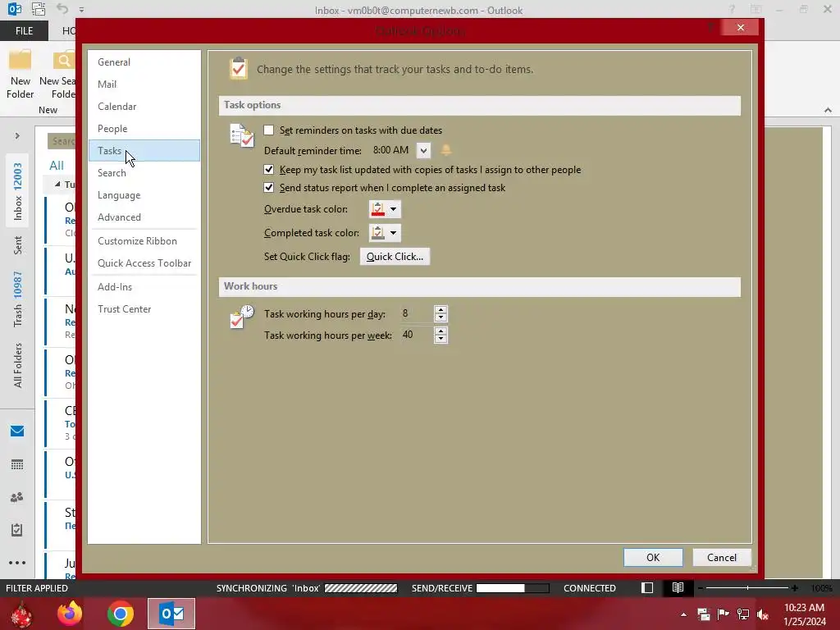The image size is (840, 630).
Task: Click the Normal view status bar icon
Action: (x=647, y=588)
